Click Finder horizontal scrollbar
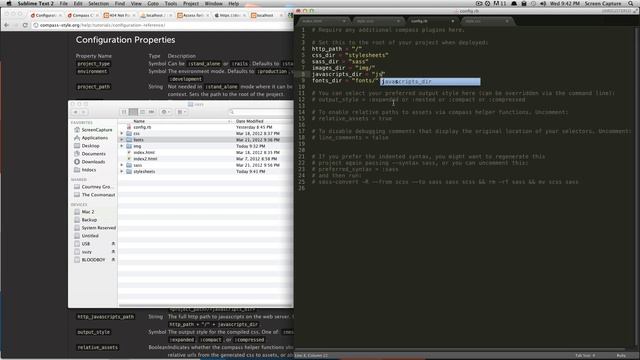 coord(206,305)
